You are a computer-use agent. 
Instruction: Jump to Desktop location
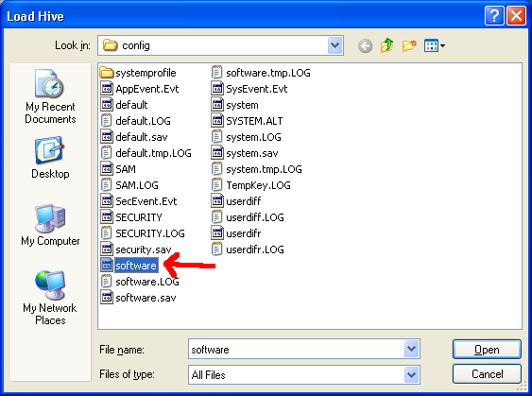[50, 158]
